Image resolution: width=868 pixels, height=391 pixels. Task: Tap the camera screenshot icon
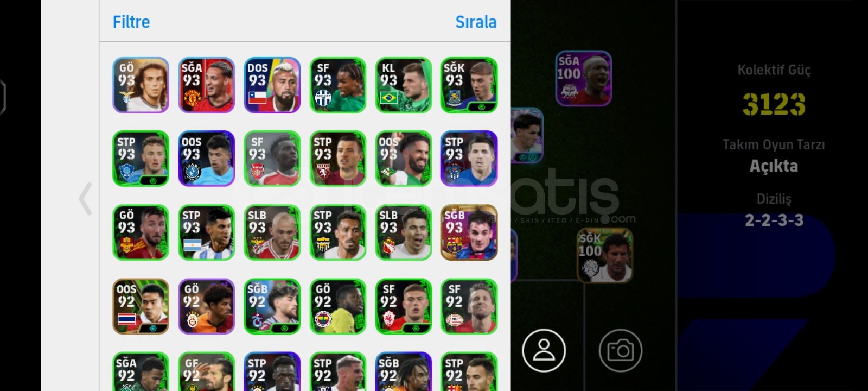pos(621,350)
